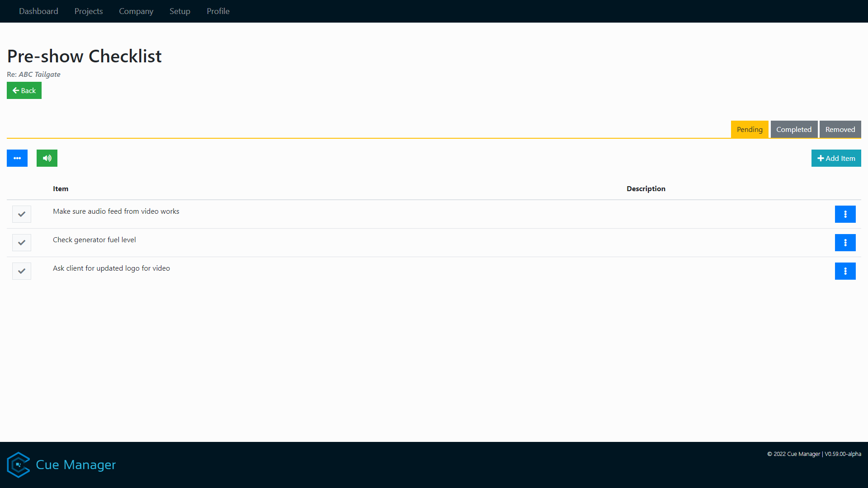Click the Add Item button
Screen dimensions: 868x488
click(836, 158)
